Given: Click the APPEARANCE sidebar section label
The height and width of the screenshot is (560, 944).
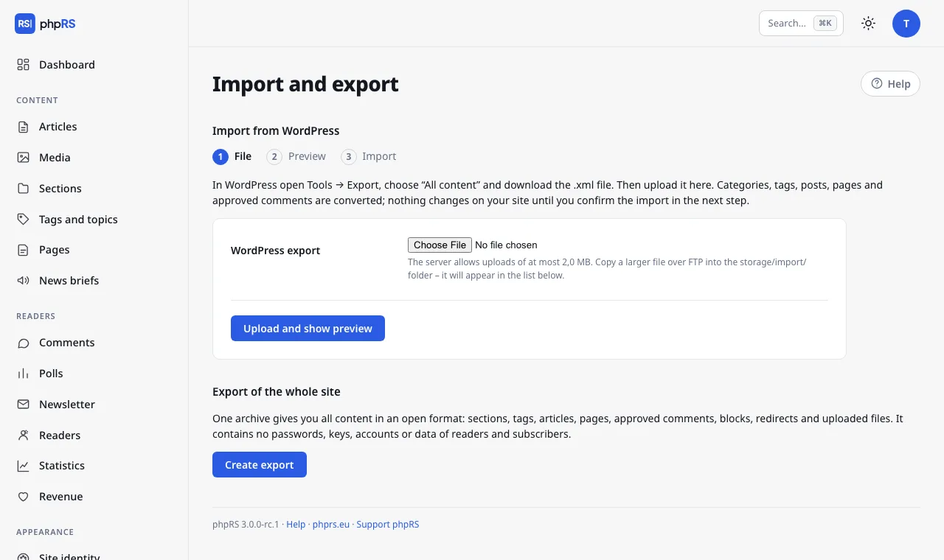Looking at the screenshot, I should [x=45, y=532].
